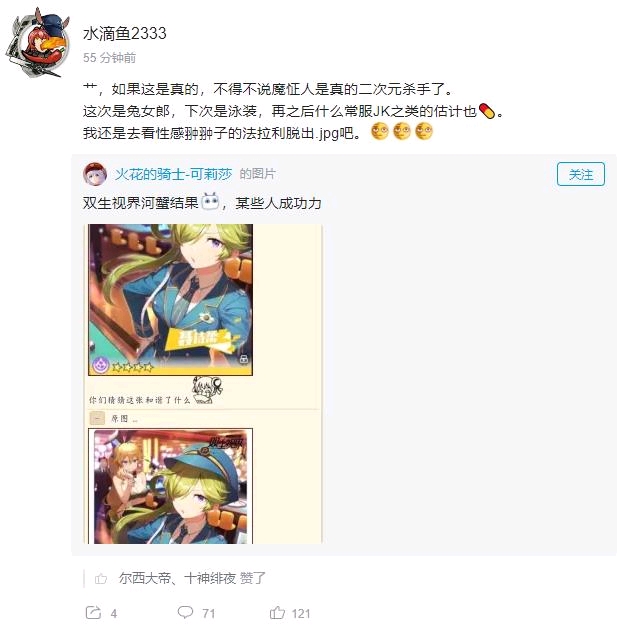Click the 关注 follow button

click(x=581, y=174)
